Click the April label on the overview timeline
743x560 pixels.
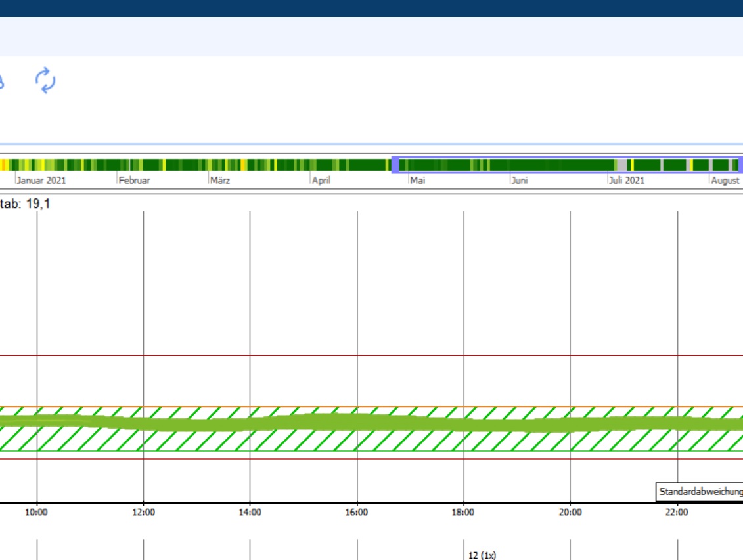[321, 181]
